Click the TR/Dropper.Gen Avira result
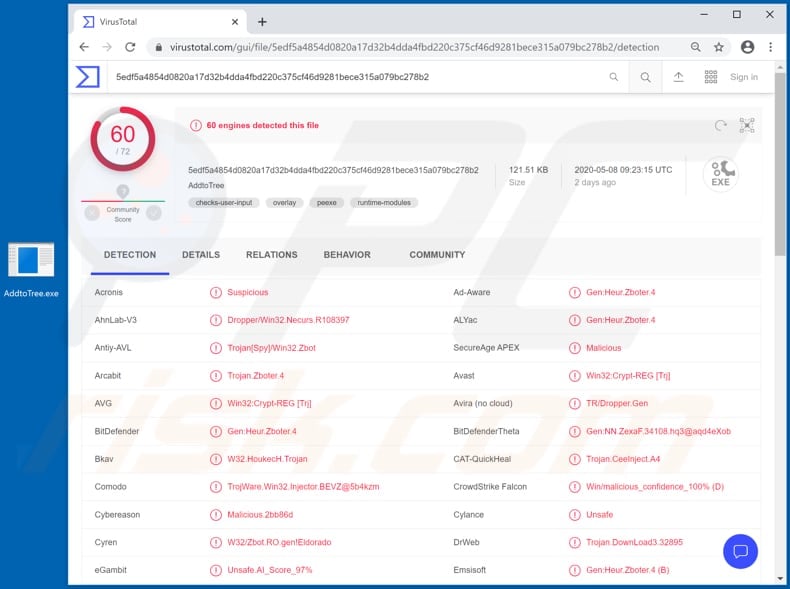Screen dimensions: 790x589 coord(617,404)
